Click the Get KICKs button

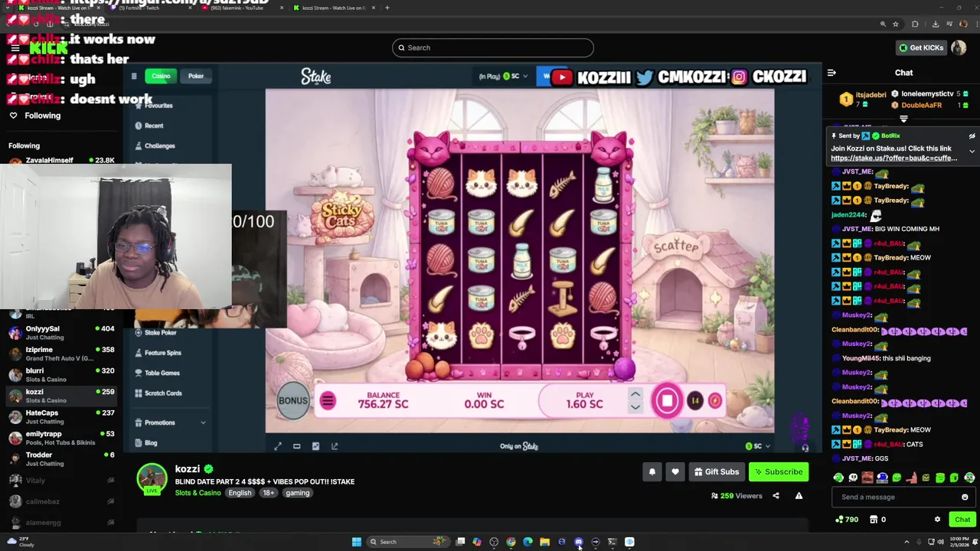point(921,47)
